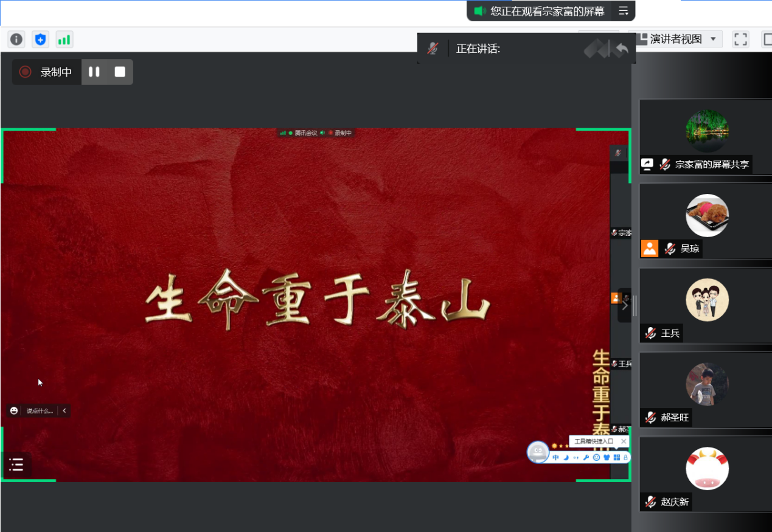772x532 pixels.
Task: Check network signal strength bars icon
Action: [64, 40]
